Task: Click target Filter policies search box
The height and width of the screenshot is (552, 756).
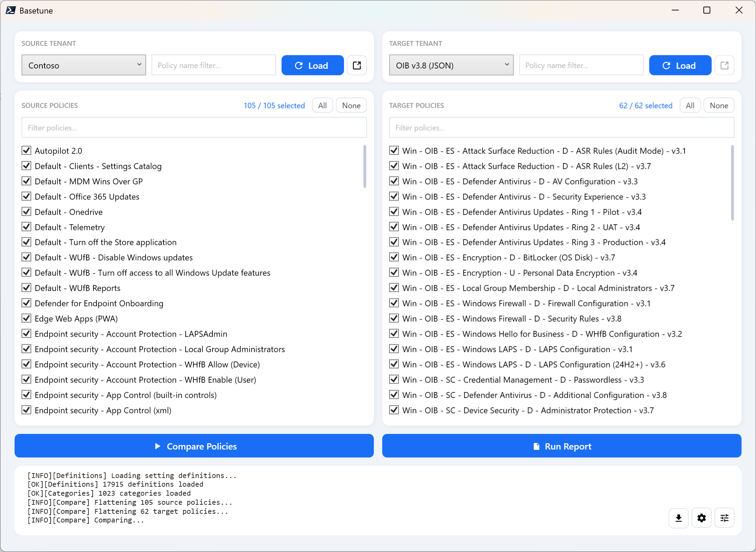Action: [x=562, y=127]
